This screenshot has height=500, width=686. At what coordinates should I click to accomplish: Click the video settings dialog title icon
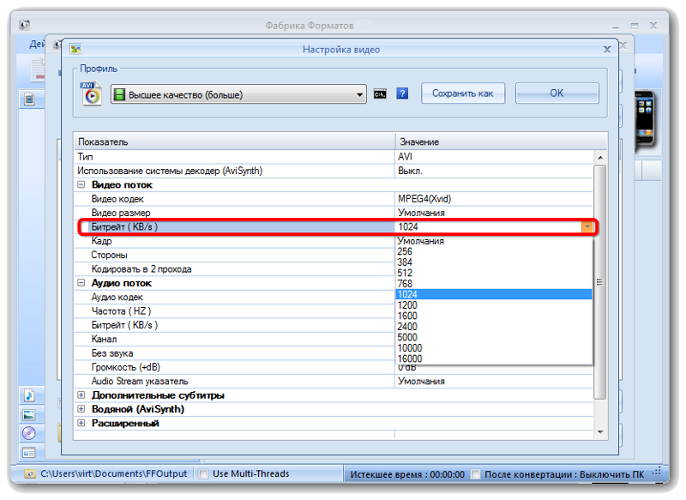(76, 49)
